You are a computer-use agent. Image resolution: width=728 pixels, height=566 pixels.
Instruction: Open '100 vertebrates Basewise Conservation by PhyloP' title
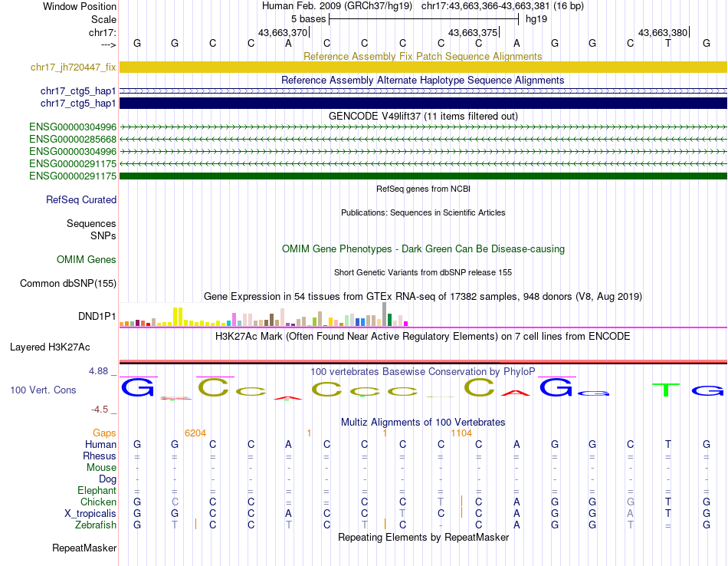coord(423,372)
